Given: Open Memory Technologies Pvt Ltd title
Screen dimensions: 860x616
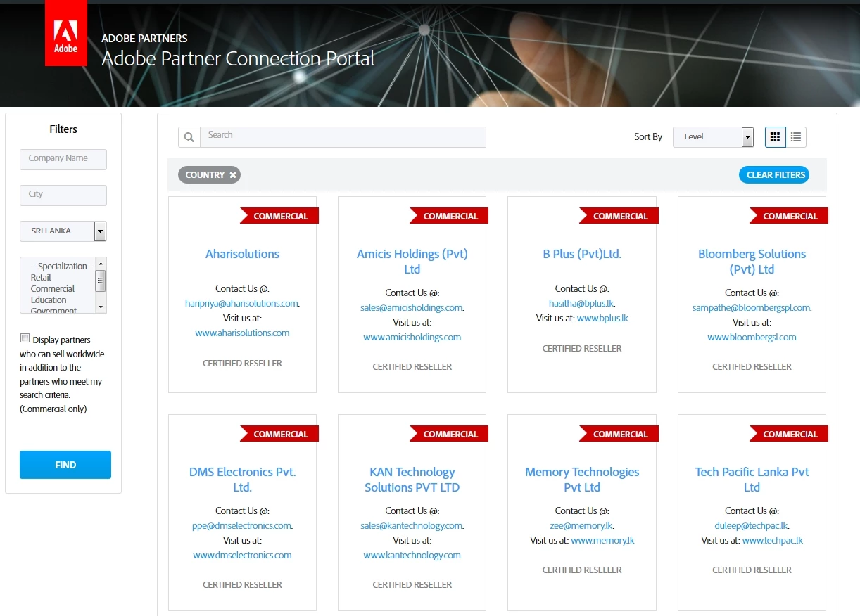Looking at the screenshot, I should (582, 480).
